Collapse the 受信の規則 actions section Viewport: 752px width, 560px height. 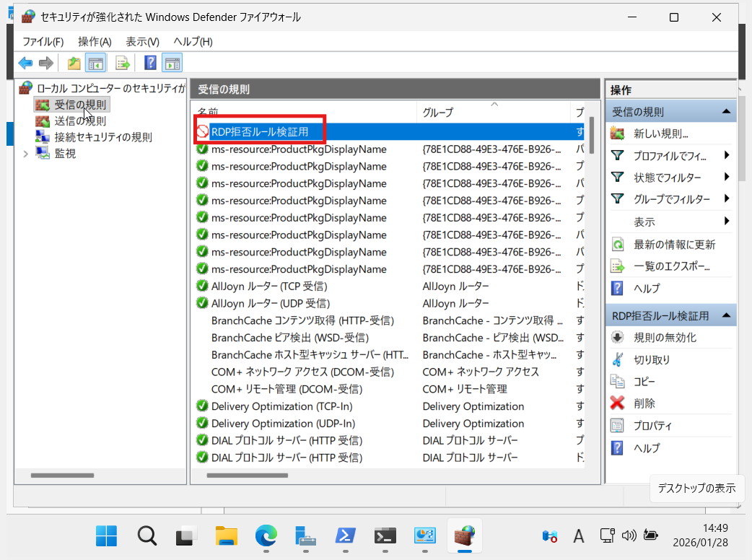pyautogui.click(x=726, y=112)
